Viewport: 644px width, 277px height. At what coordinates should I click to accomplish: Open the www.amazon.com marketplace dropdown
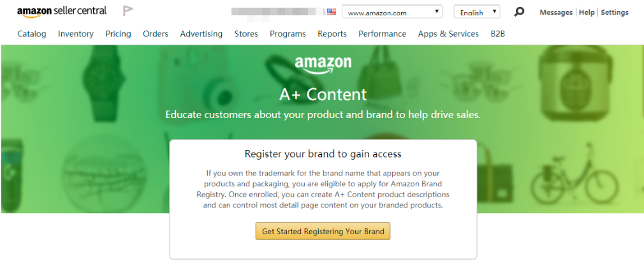click(x=392, y=12)
